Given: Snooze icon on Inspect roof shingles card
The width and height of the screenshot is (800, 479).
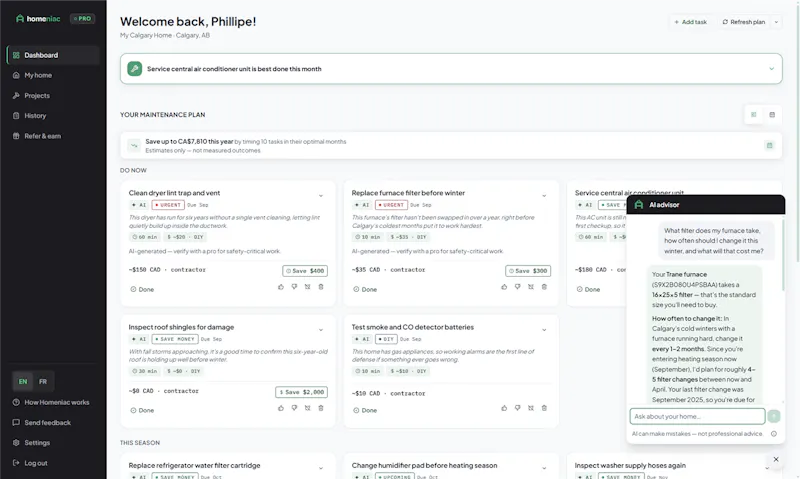Looking at the screenshot, I should coord(308,408).
